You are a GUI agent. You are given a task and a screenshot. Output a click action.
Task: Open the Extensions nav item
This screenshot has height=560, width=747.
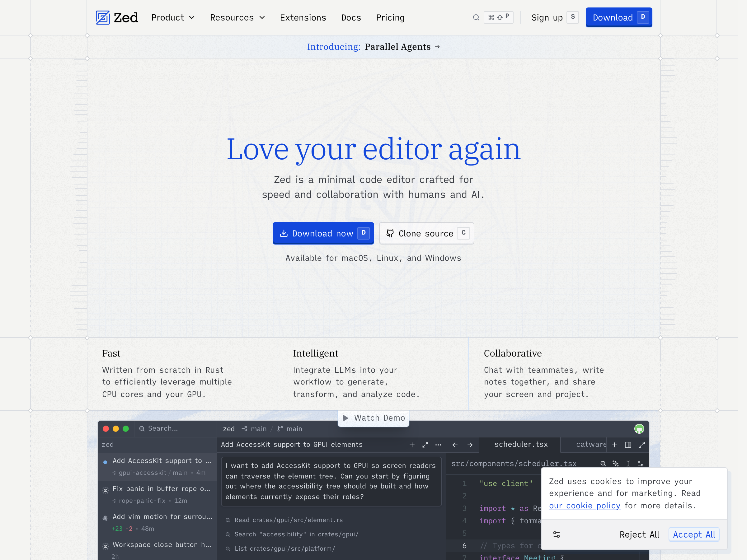(x=303, y=17)
